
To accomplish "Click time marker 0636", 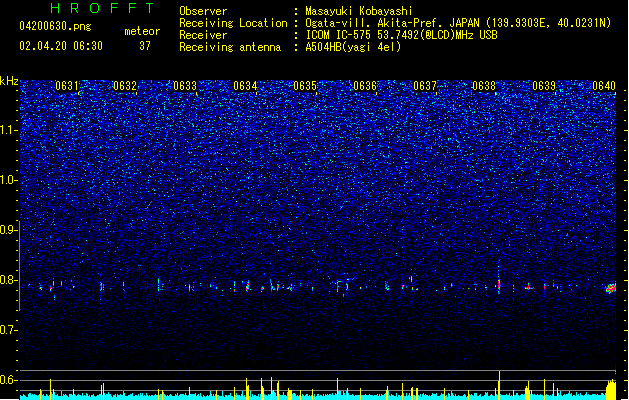I will click(x=365, y=86).
